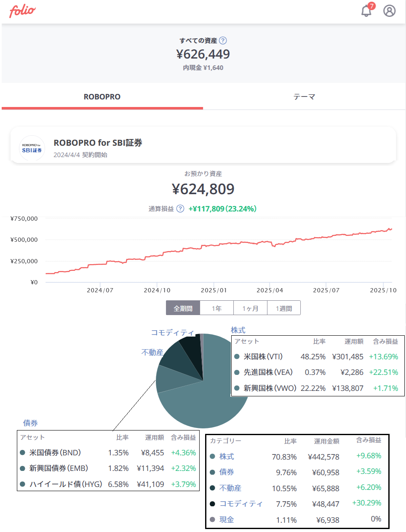Click the 不動産 category link in table
Image resolution: width=406 pixels, height=532 pixels.
230,488
